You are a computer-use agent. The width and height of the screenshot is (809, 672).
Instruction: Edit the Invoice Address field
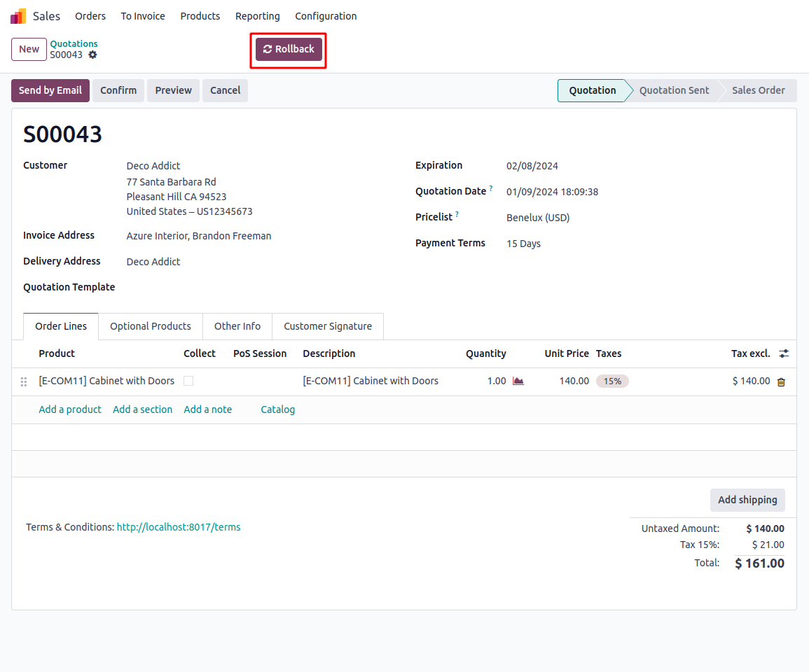click(x=199, y=236)
